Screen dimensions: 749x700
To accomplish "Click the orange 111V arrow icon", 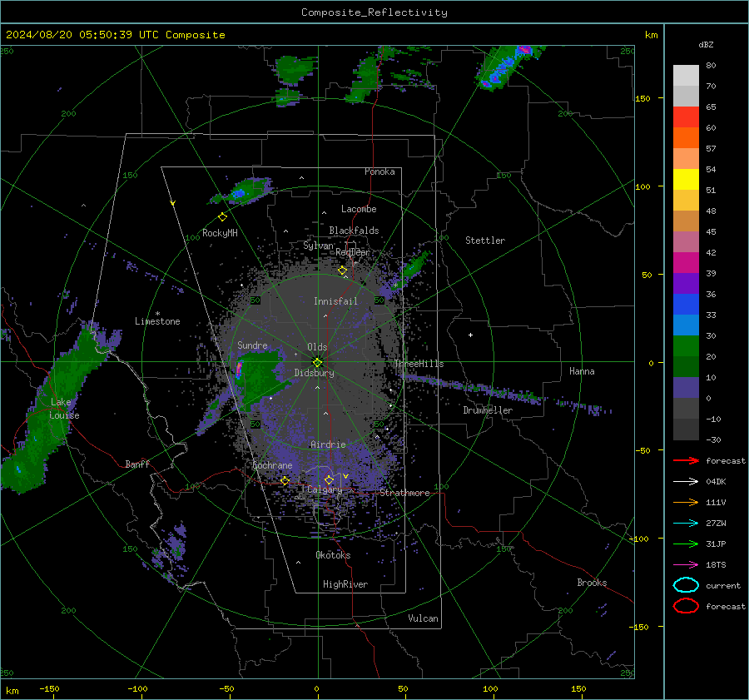I will coord(686,502).
